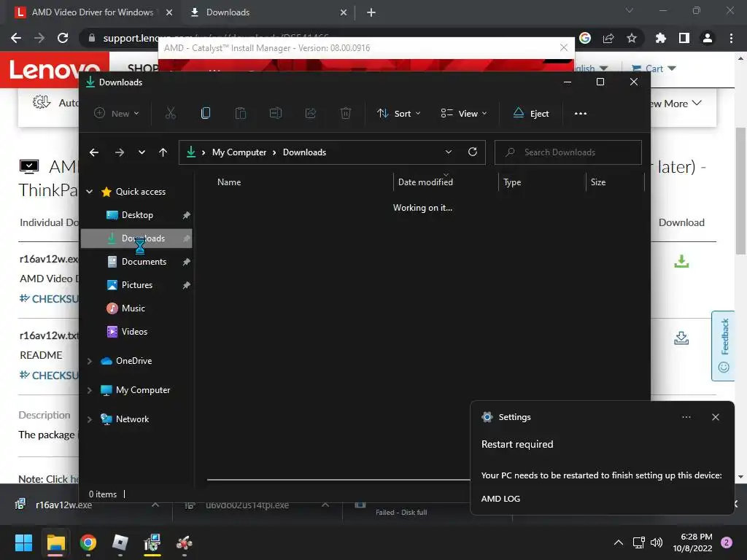Go up one folder level in Explorer
The width and height of the screenshot is (747, 560).
pyautogui.click(x=163, y=152)
